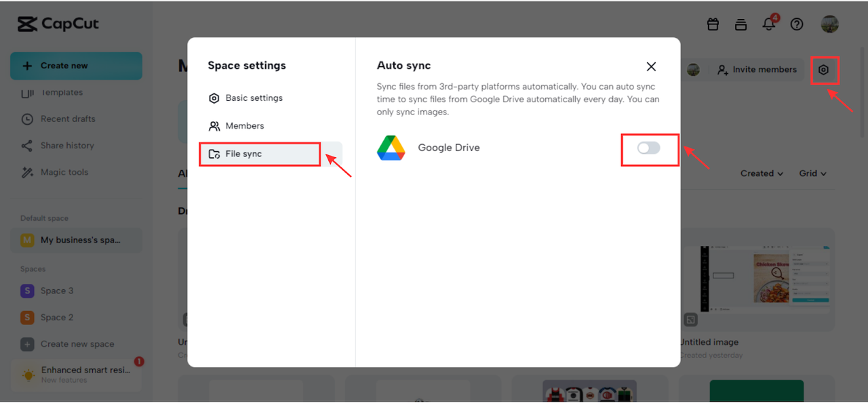Click the orange Space 2 icon
This screenshot has width=868, height=403.
[x=27, y=318]
